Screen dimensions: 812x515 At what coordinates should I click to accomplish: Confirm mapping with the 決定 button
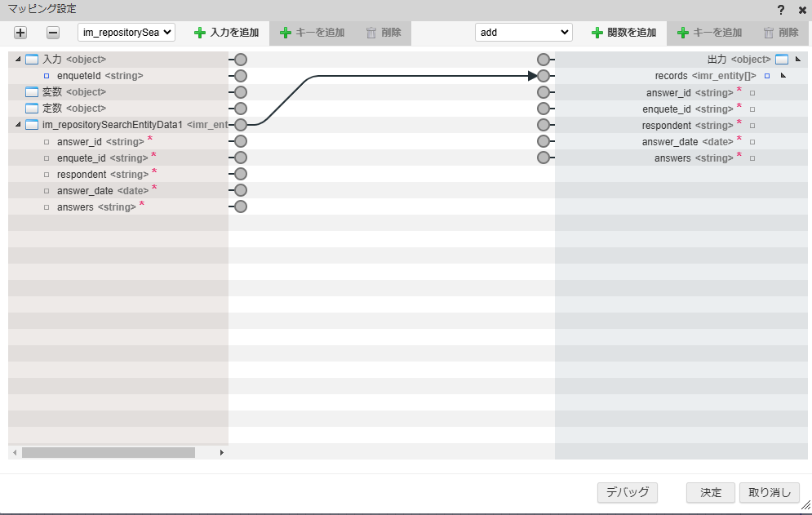pos(709,492)
